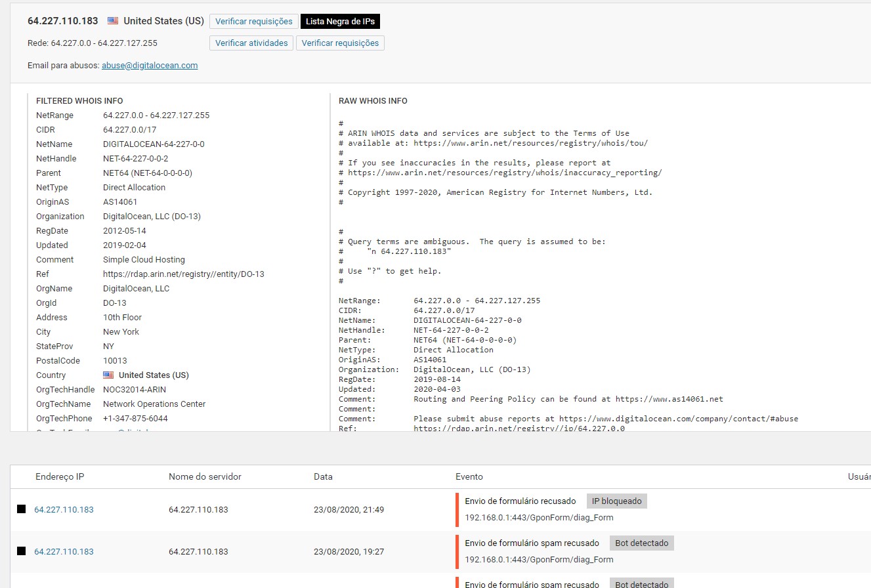Click the StateProv value NY
Image resolution: width=871 pixels, height=588 pixels.
(x=108, y=346)
